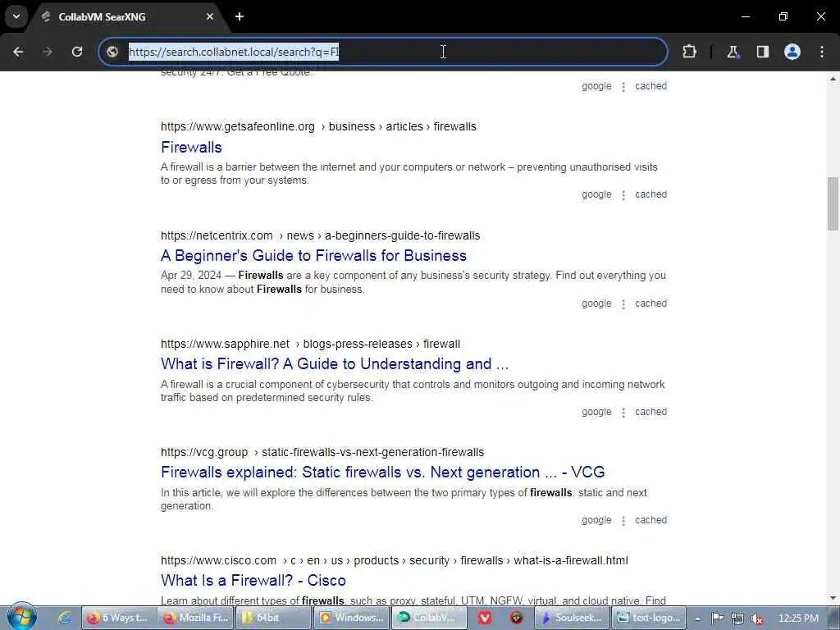Switch to the 'Mozilla Fi...' taskbar window

[195, 618]
